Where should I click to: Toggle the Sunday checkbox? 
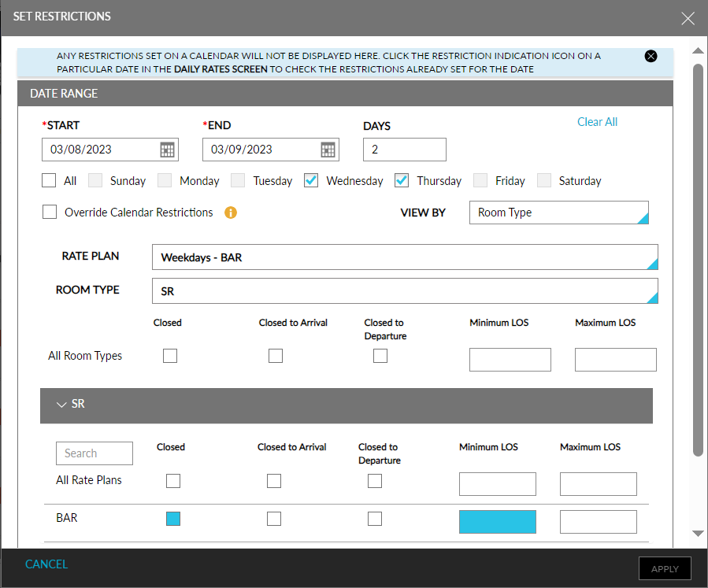[95, 180]
